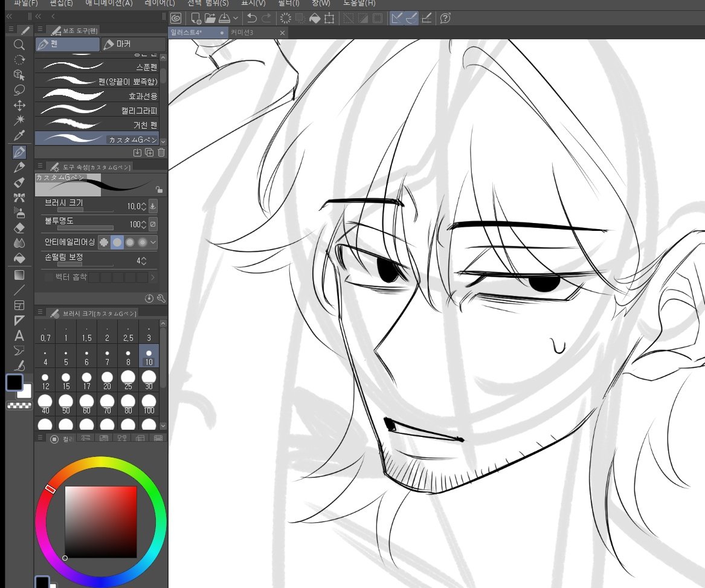Select the Airbrush tool

coord(19,213)
